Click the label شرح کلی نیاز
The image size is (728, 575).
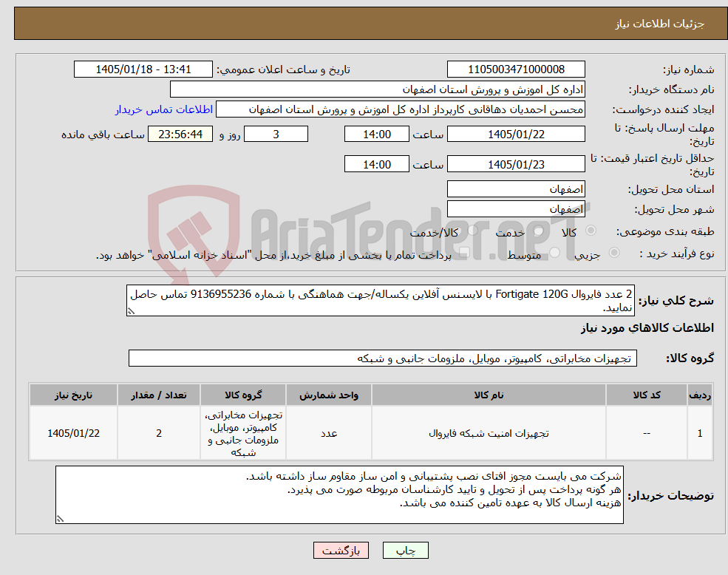(676, 301)
